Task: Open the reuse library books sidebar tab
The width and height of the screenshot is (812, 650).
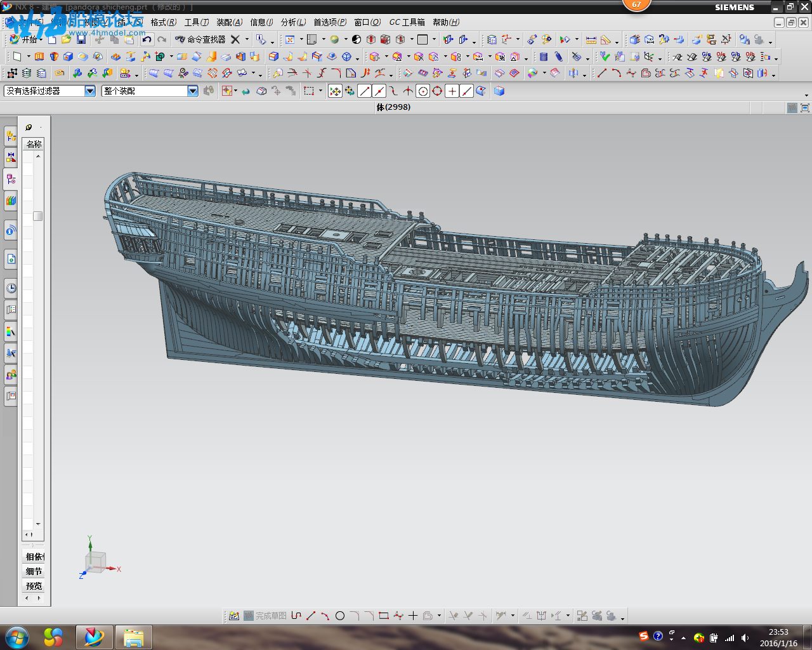Action: click(11, 200)
